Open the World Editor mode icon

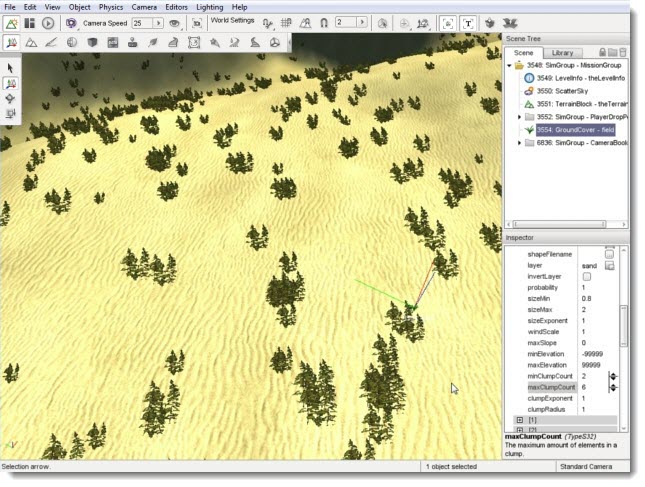[11, 22]
